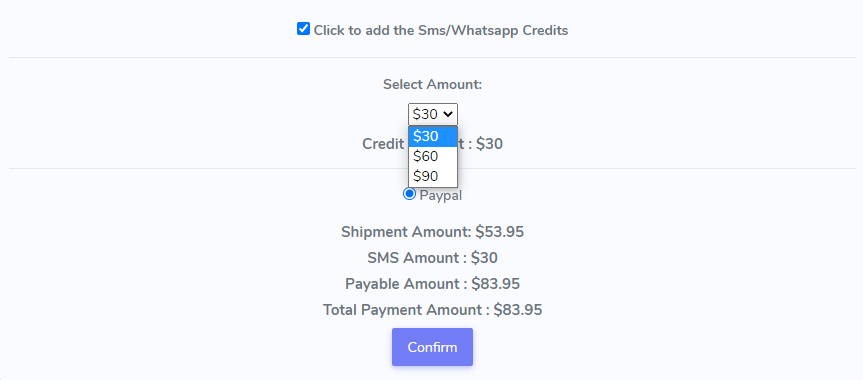
Task: Choose the highlighted $30 option
Action: click(x=433, y=136)
